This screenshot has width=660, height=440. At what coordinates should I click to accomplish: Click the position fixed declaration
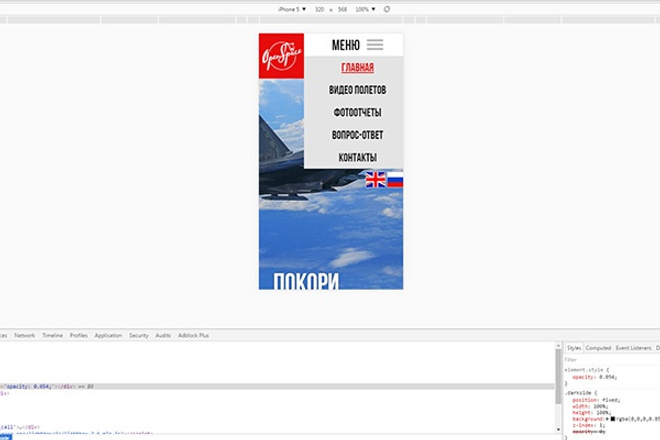(596, 400)
